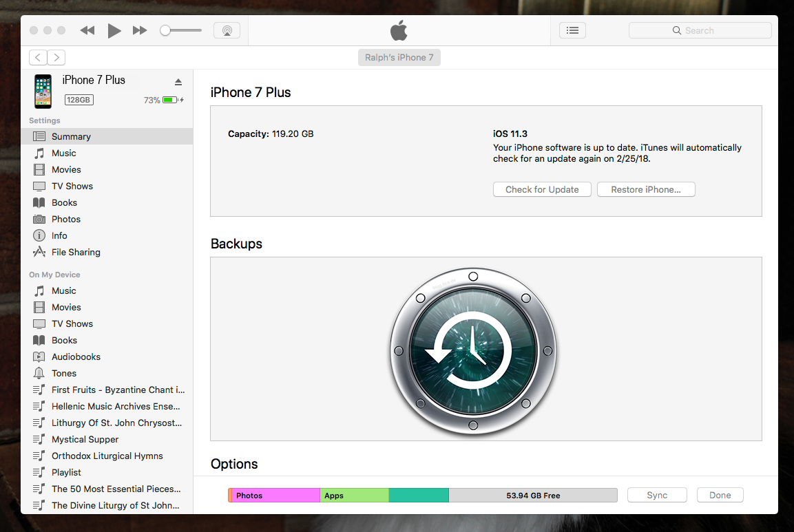The width and height of the screenshot is (794, 532).
Task: Open Music under Settings
Action: [107, 153]
